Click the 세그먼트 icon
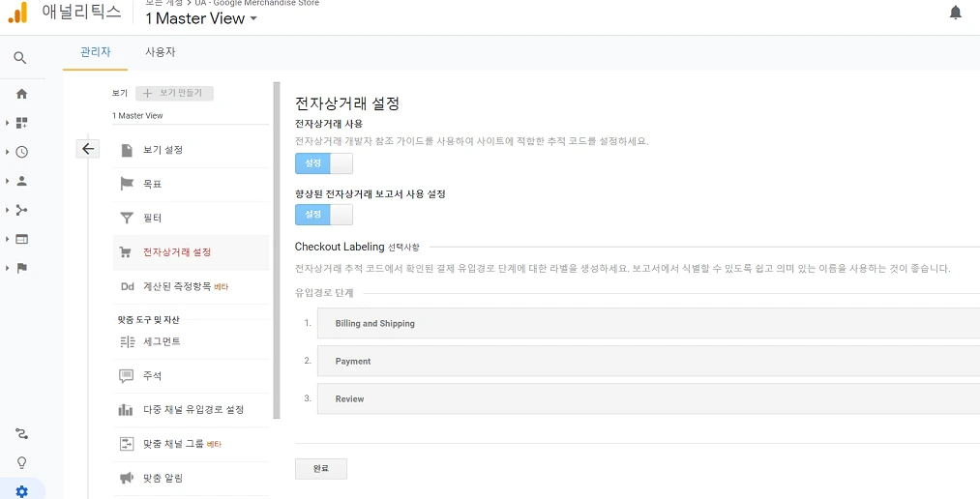 coord(127,341)
